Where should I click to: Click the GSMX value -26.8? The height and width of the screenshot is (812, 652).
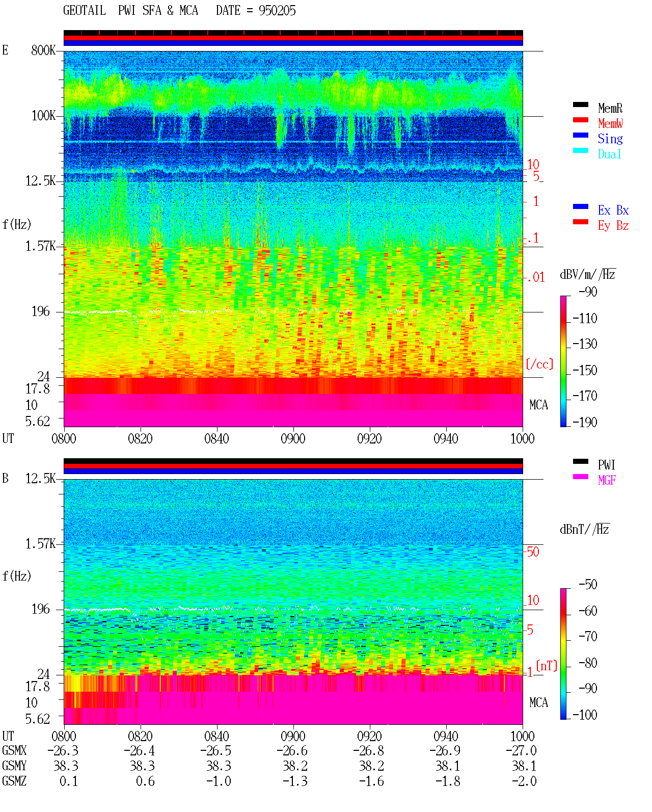pos(369,751)
